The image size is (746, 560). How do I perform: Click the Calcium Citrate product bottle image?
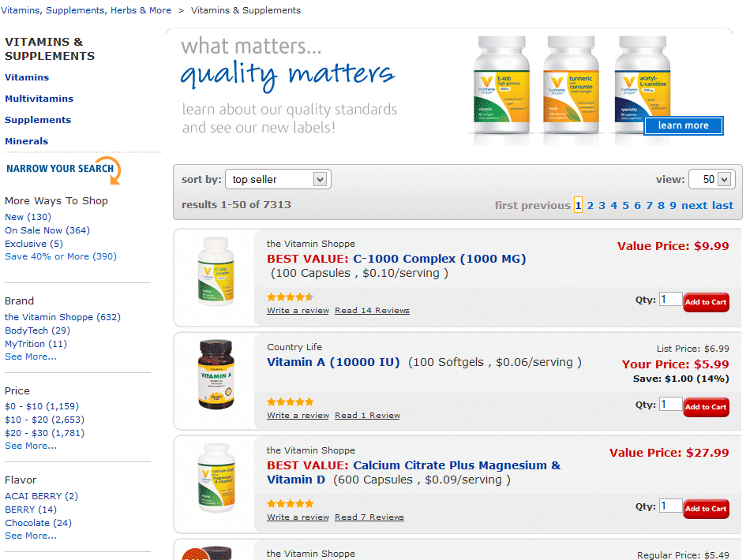click(x=215, y=478)
